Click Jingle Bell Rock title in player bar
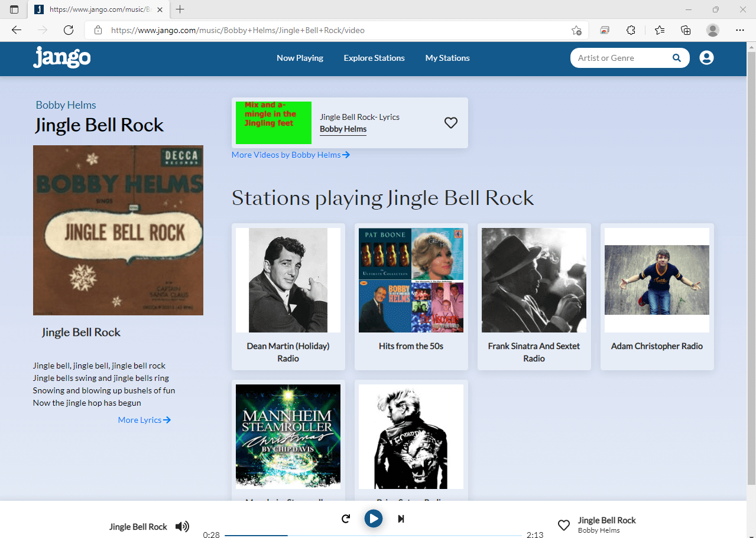 (x=607, y=520)
